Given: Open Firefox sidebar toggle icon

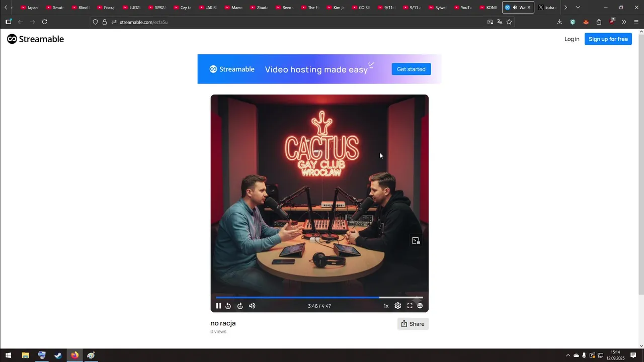Looking at the screenshot, I should coord(9,22).
